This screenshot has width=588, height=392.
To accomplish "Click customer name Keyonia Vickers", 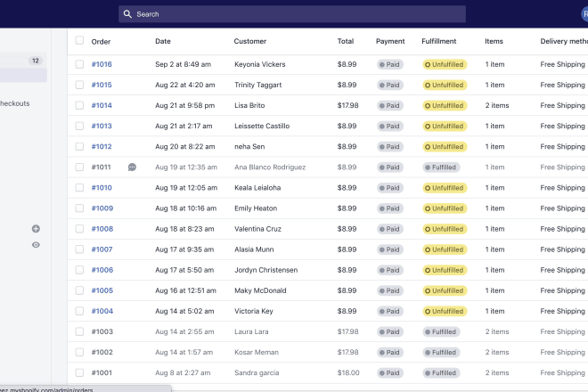I will click(x=260, y=64).
